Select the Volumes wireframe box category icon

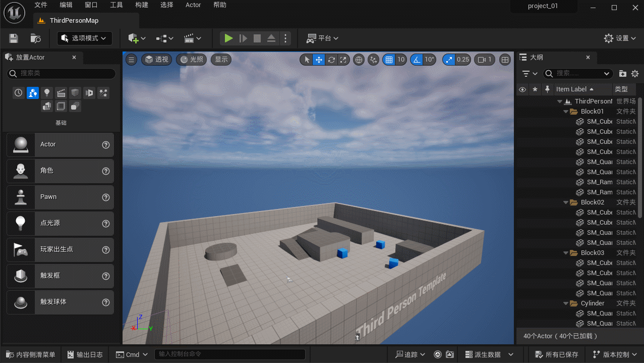61,107
